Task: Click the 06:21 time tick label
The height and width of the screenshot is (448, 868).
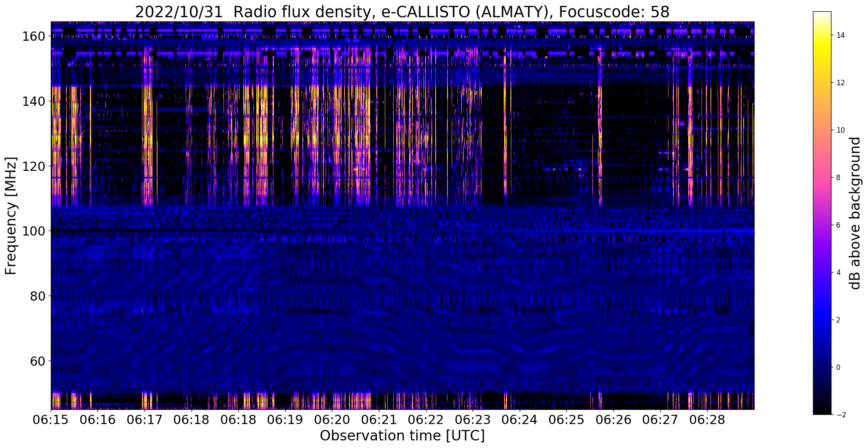Action: (x=379, y=420)
